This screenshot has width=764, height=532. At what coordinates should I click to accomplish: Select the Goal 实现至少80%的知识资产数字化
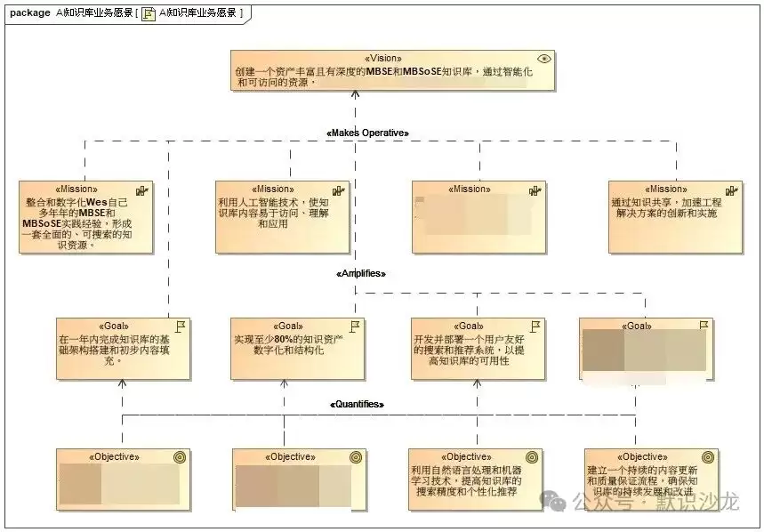point(297,350)
